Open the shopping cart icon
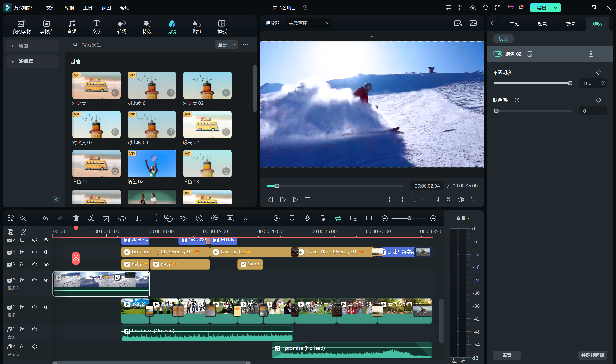The height and width of the screenshot is (364, 616). point(510,8)
